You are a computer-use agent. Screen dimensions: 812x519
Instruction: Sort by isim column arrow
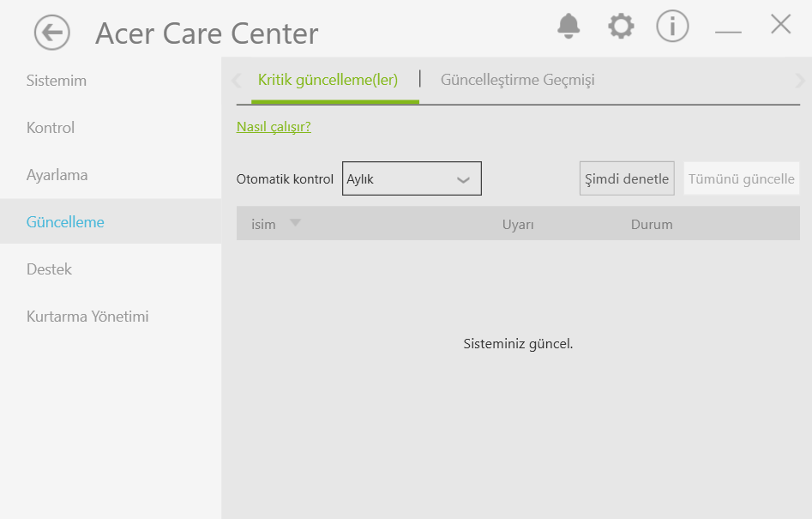(x=295, y=223)
